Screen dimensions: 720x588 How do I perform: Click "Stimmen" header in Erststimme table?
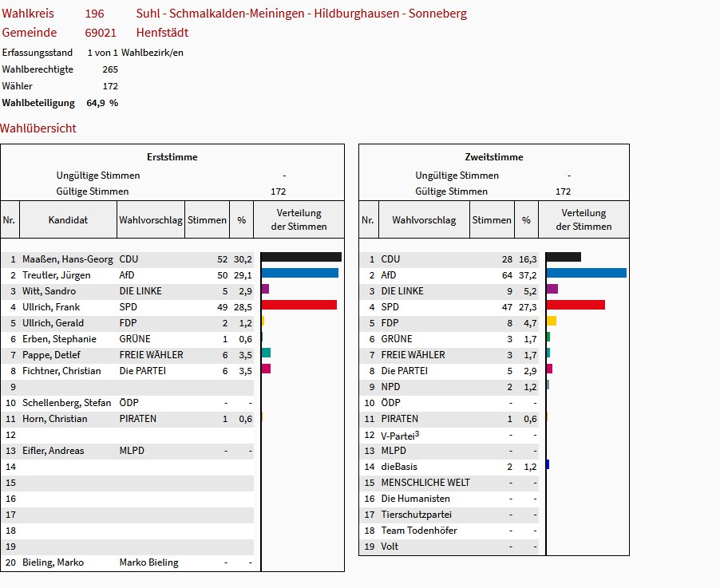tap(207, 220)
